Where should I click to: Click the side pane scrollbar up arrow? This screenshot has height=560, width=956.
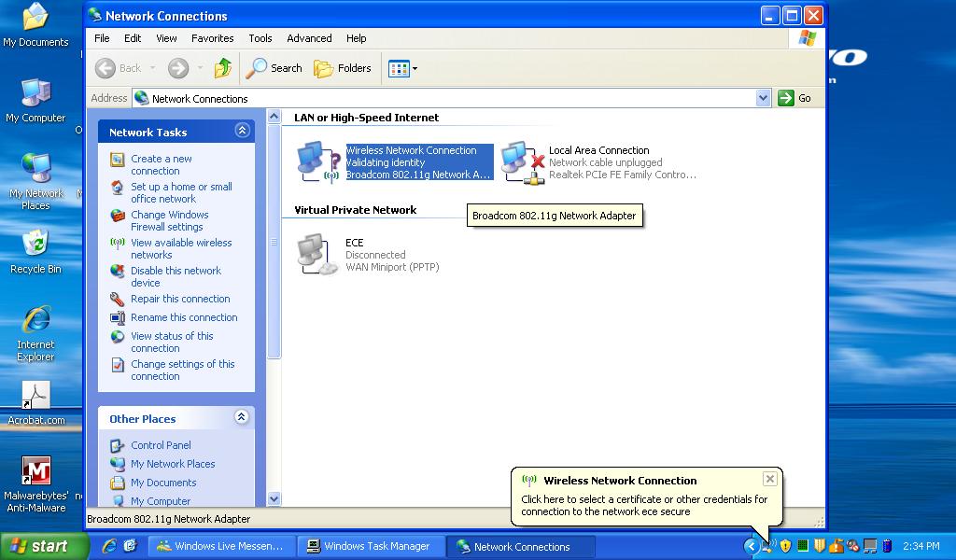[274, 116]
